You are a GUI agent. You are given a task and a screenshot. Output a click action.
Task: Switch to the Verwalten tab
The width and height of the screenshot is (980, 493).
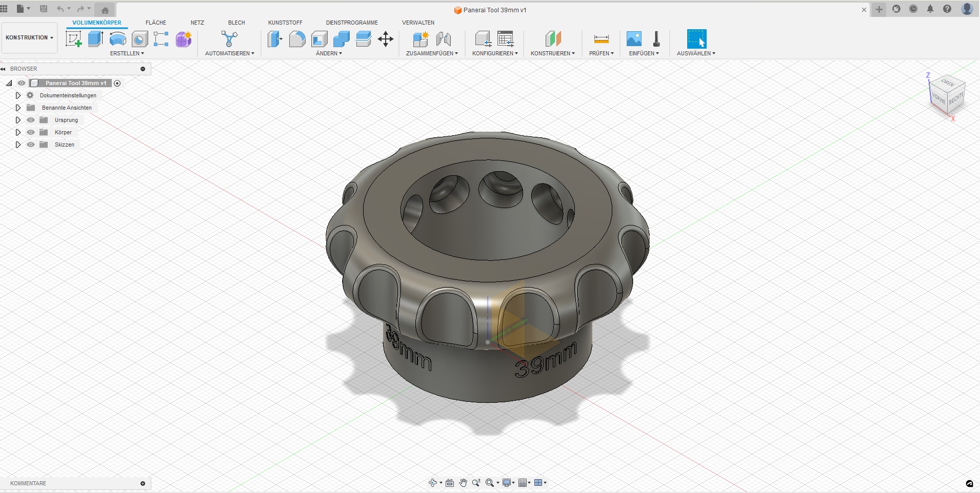[418, 23]
